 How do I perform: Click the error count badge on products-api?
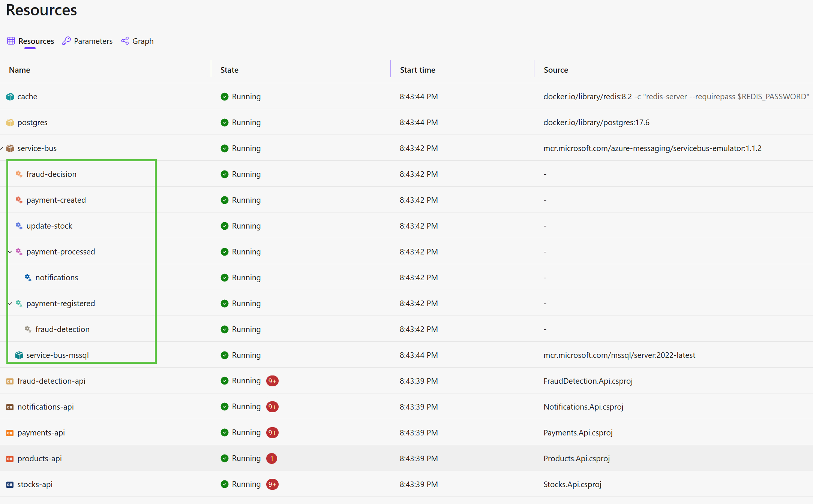tap(271, 458)
